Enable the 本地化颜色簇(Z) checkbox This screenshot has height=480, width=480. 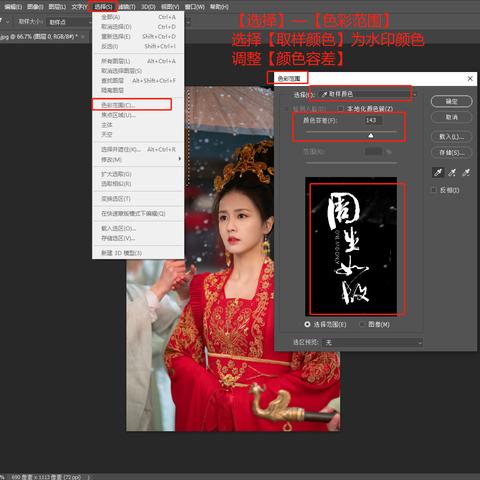(x=340, y=109)
